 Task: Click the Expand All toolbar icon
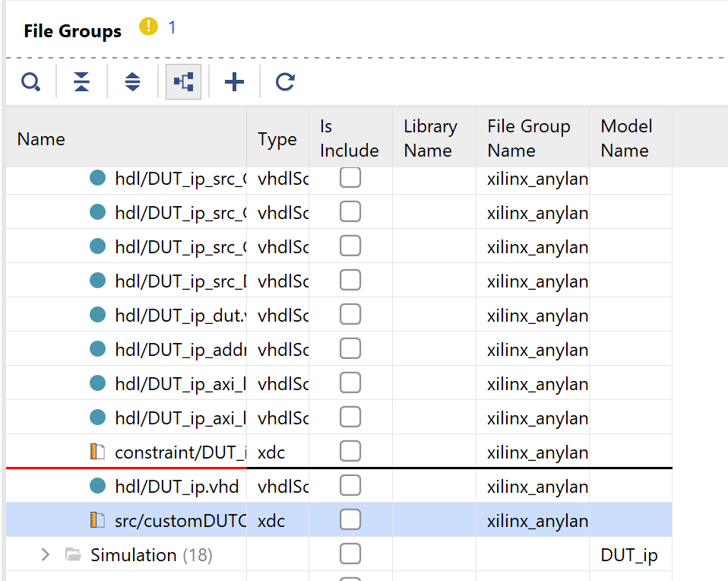pos(133,82)
